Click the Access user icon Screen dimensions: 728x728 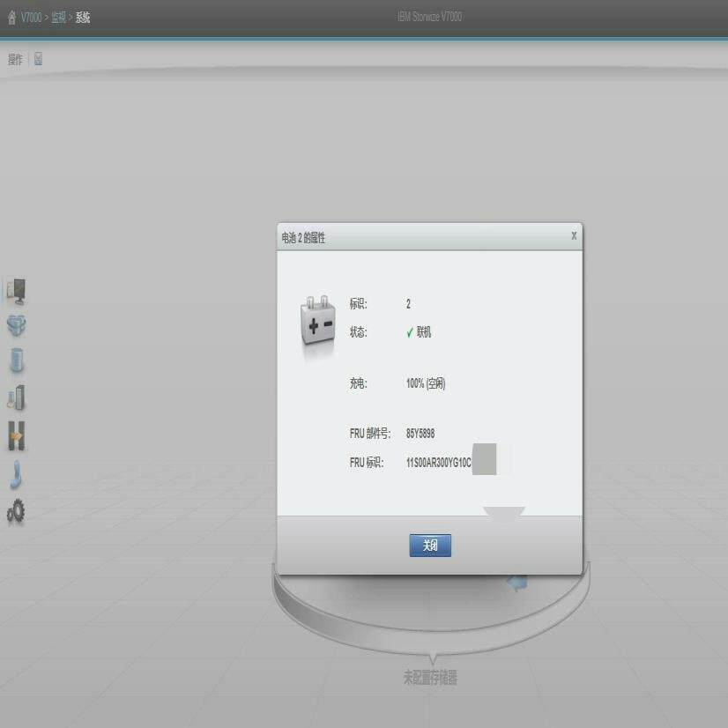16,473
